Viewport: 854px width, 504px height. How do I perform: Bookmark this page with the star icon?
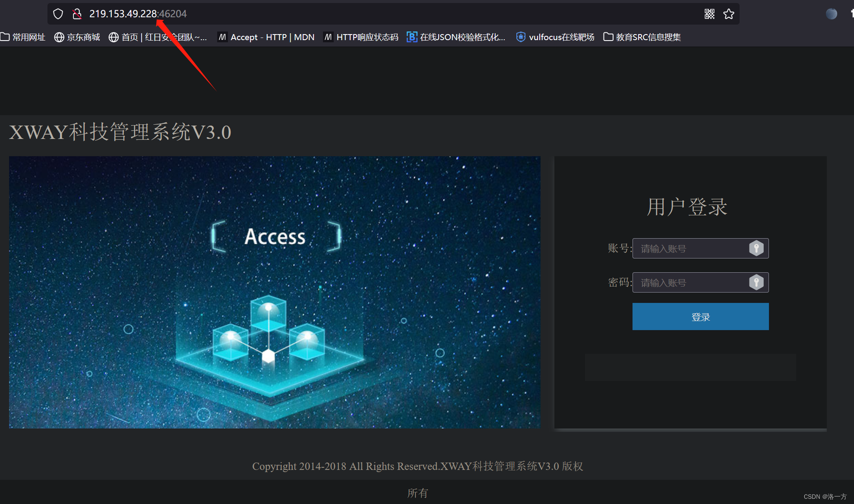729,14
